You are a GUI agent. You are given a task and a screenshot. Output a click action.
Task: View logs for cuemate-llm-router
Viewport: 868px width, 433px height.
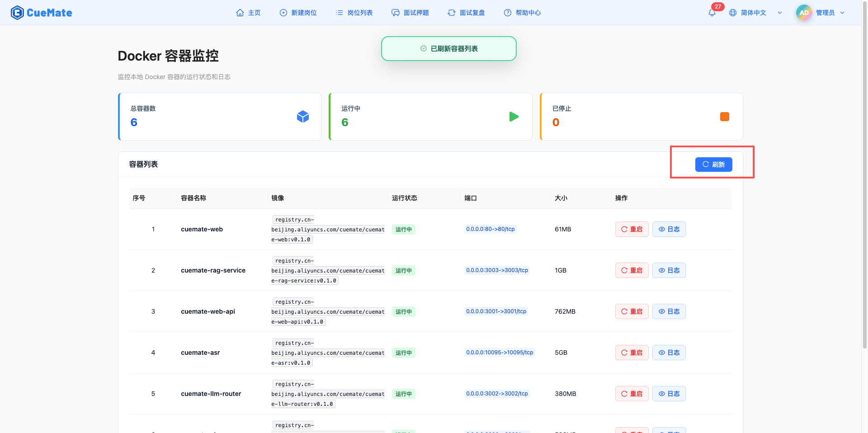(669, 394)
